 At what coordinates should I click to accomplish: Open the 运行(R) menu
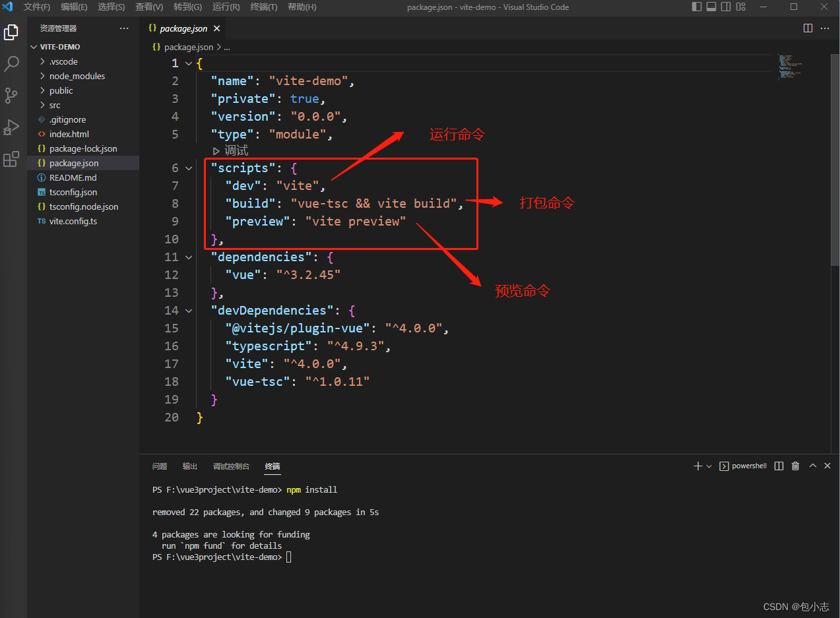(226, 7)
